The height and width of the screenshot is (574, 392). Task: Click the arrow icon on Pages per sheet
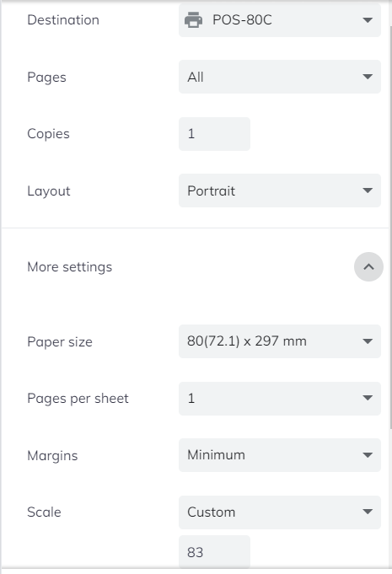[x=368, y=398]
